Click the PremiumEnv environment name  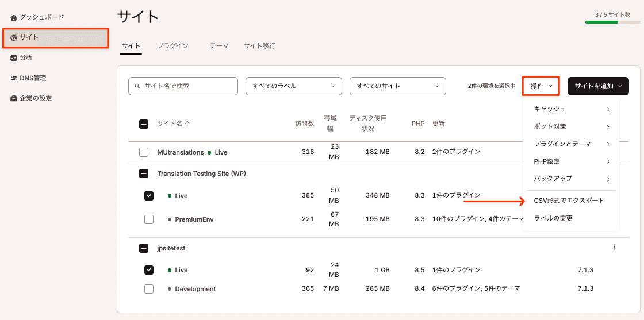[x=194, y=219]
